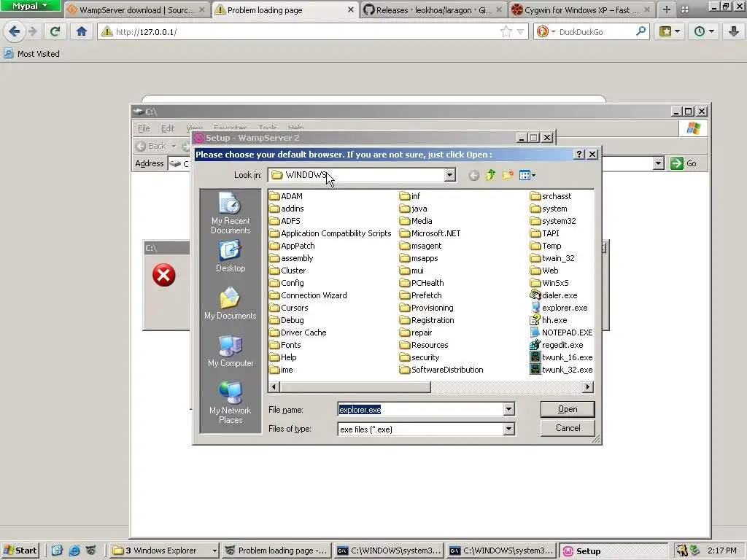Switch to WampServer download tab
Image resolution: width=747 pixels, height=560 pixels.
pos(137,9)
